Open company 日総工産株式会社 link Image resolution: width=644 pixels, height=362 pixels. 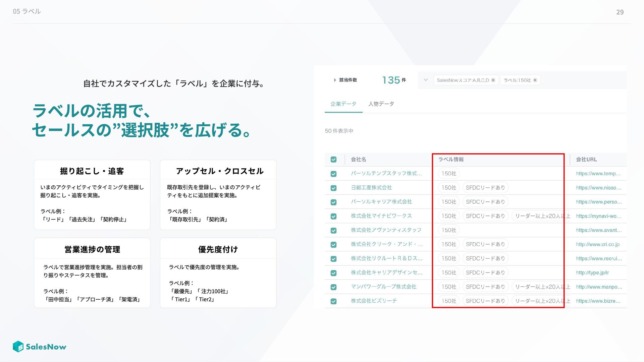[x=371, y=187]
